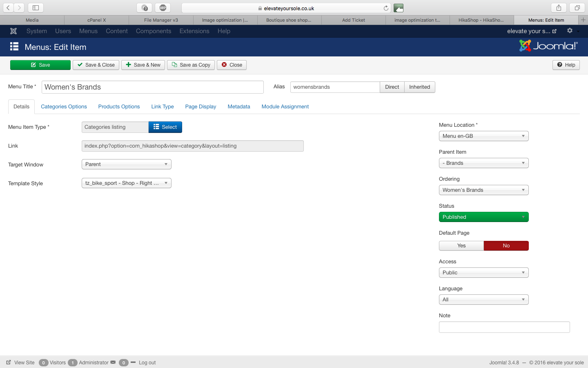Click the Joomla icon in the admin menu

13,31
